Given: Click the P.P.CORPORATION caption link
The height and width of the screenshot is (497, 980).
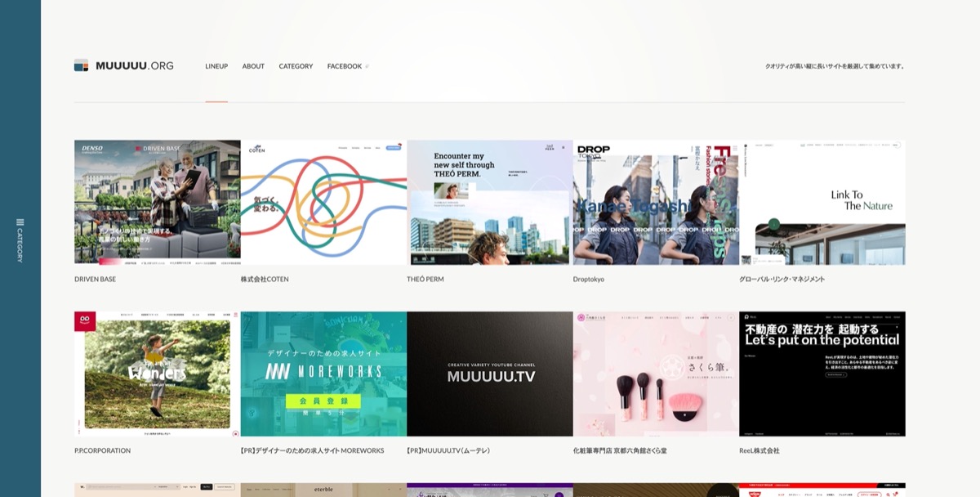Looking at the screenshot, I should click(x=102, y=451).
